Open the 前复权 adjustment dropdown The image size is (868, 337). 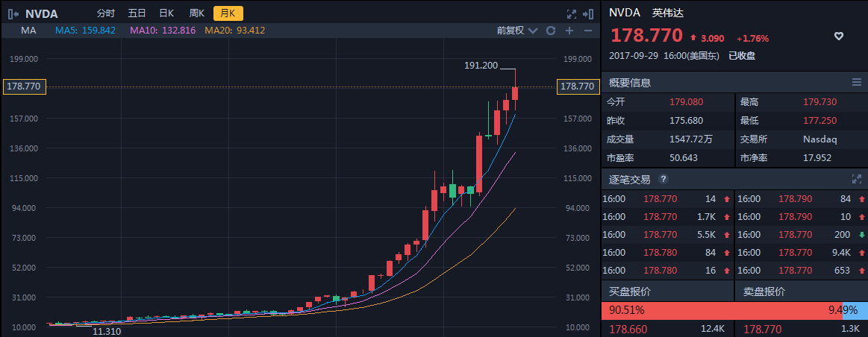[516, 31]
